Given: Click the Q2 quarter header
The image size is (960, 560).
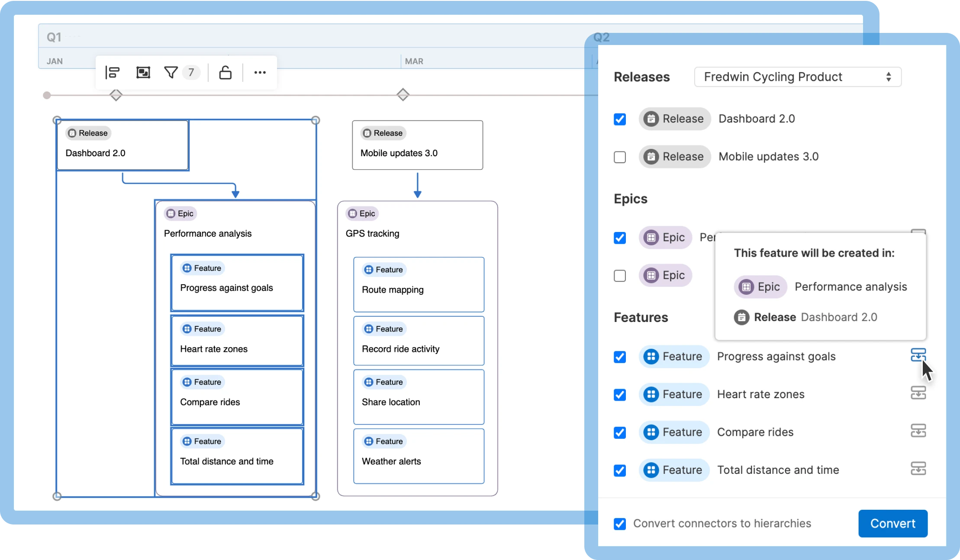Looking at the screenshot, I should (x=601, y=37).
